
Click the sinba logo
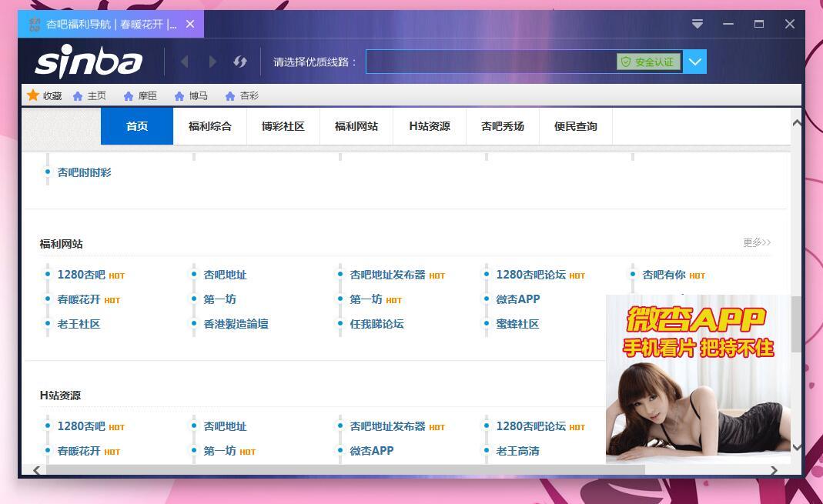(89, 62)
